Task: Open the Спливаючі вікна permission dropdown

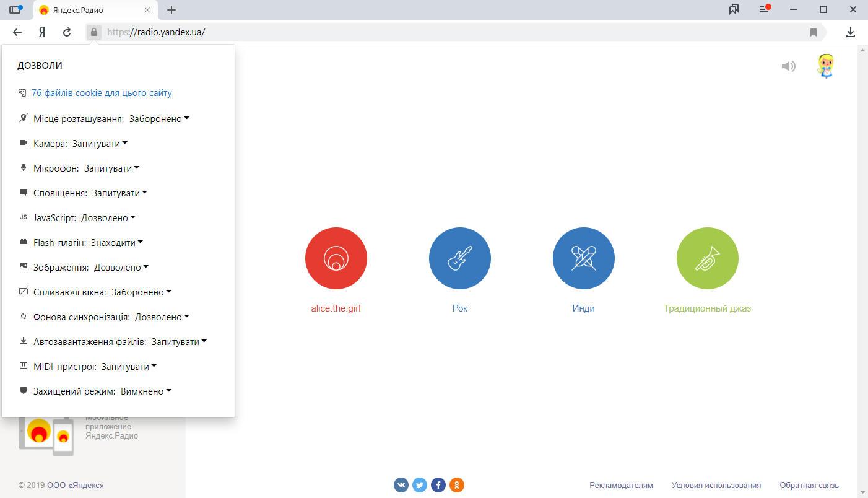Action: [142, 292]
